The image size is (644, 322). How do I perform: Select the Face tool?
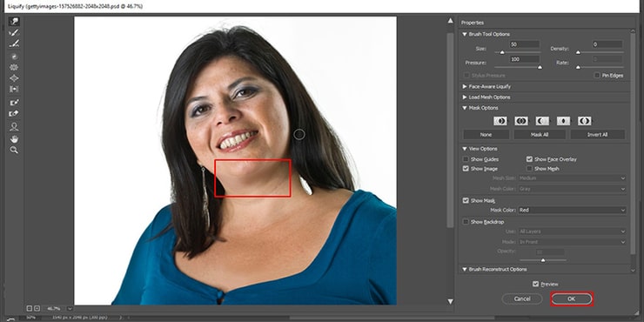click(x=14, y=126)
